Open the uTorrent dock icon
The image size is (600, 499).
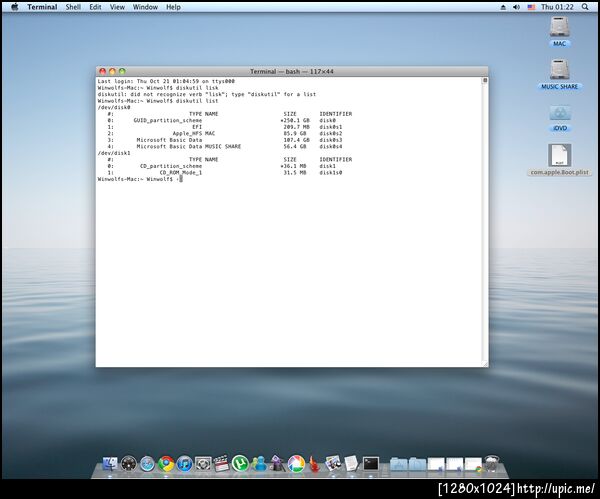click(240, 464)
